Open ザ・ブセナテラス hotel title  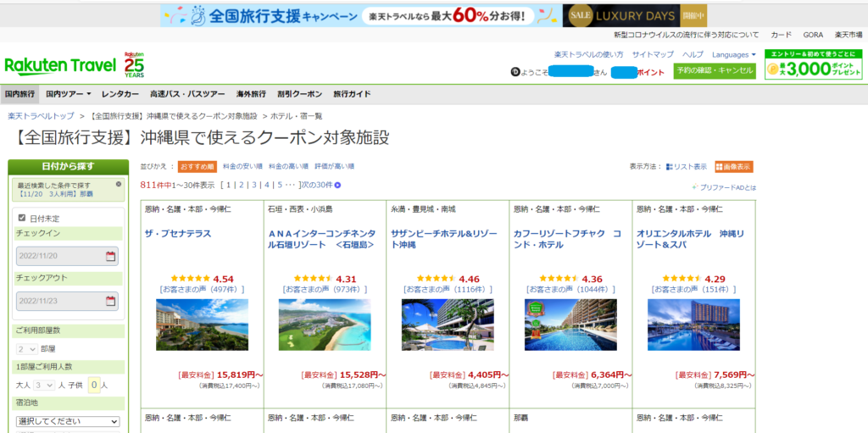click(178, 234)
